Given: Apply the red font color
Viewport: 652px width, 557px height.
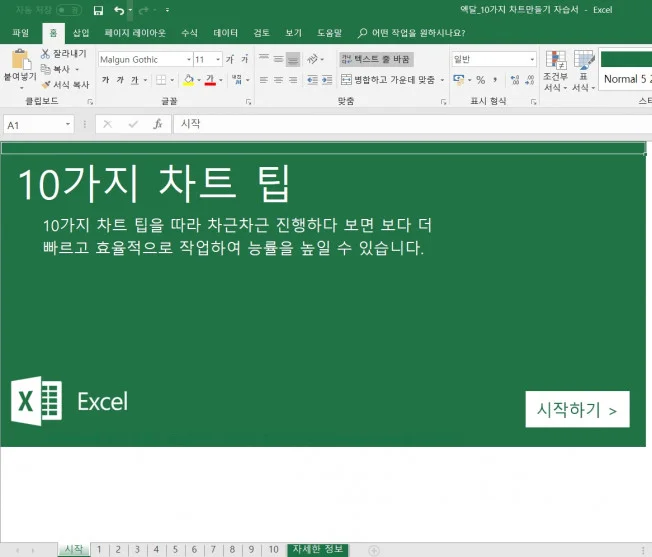Looking at the screenshot, I should click(210, 80).
